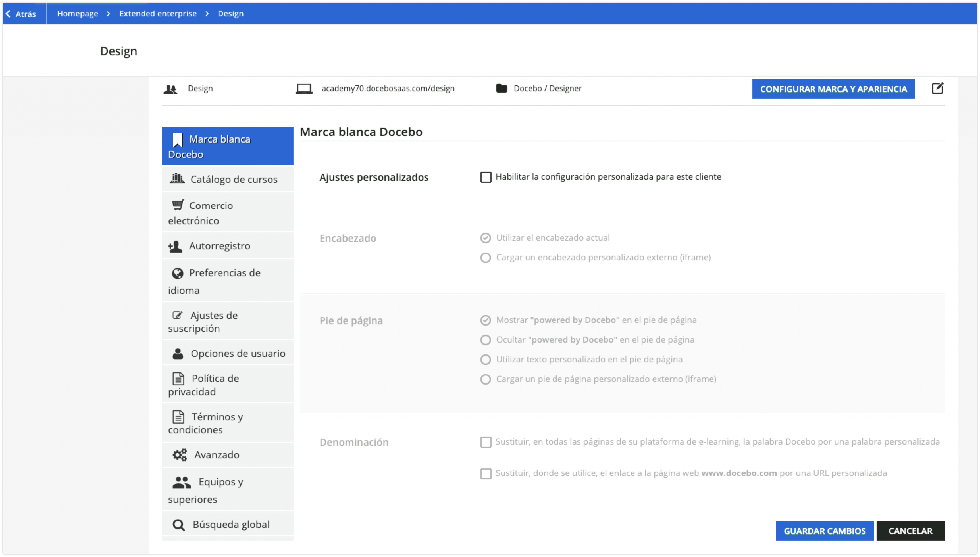The image size is (980, 557).
Task: Click the person icon for Opciones de usuario
Action: pos(178,353)
